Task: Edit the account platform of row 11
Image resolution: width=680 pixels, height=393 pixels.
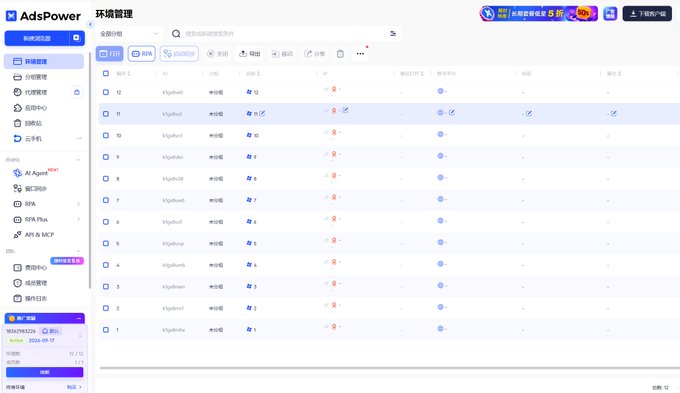Action: 452,112
